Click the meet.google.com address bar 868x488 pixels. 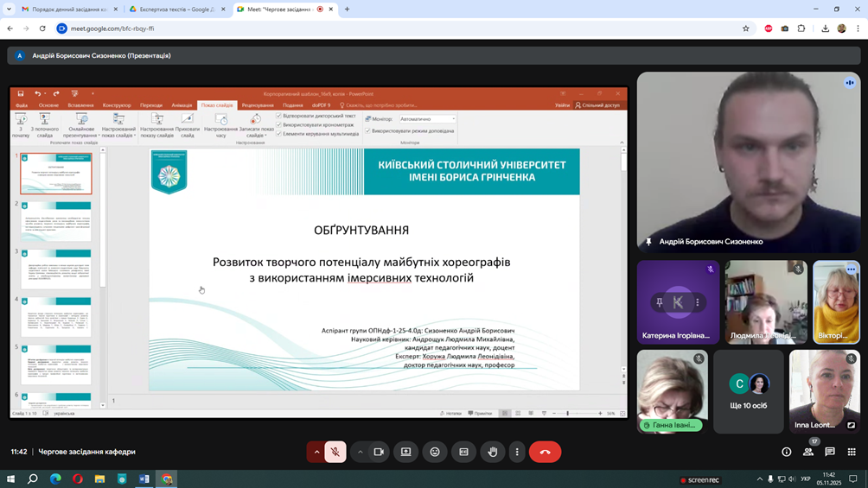point(346,29)
